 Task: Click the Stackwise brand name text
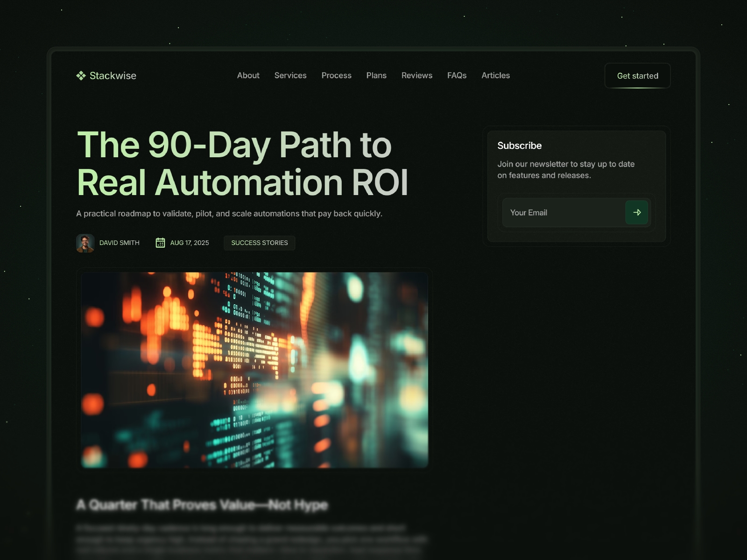[x=113, y=76]
